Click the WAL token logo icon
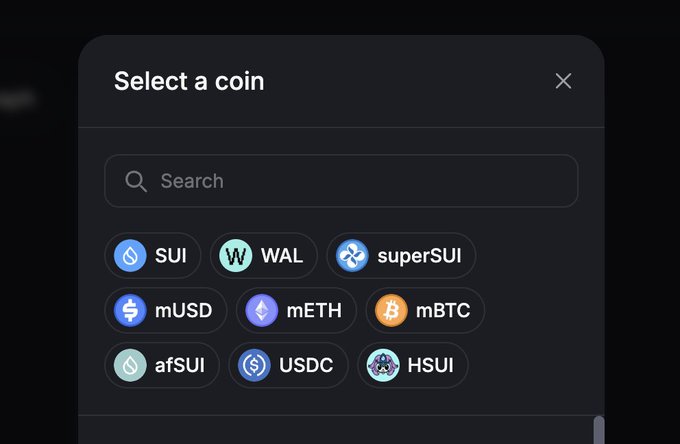The height and width of the screenshot is (444, 680). 236,255
